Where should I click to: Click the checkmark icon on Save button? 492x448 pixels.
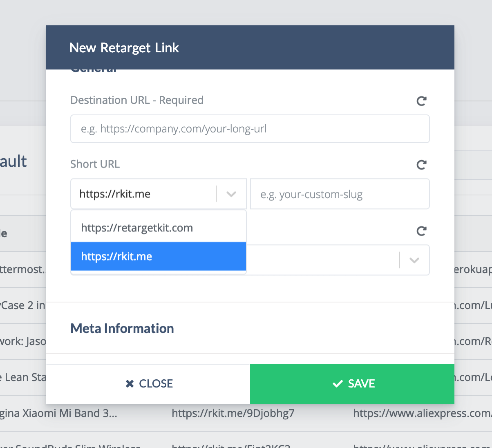tap(338, 384)
